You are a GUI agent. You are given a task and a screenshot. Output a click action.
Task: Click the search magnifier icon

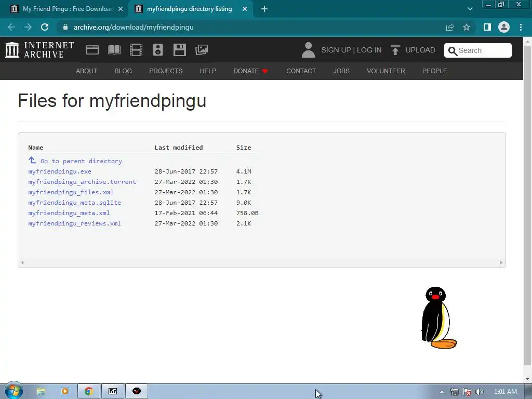click(453, 51)
